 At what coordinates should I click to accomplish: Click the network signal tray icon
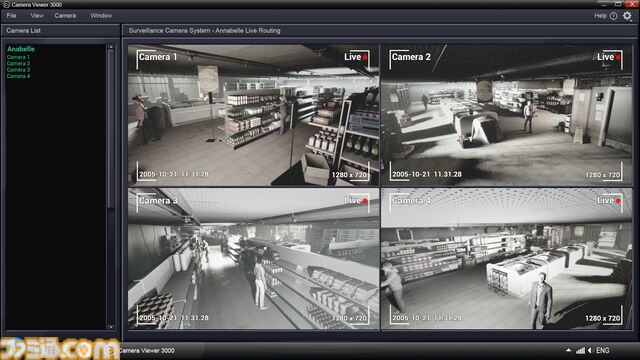tap(580, 350)
